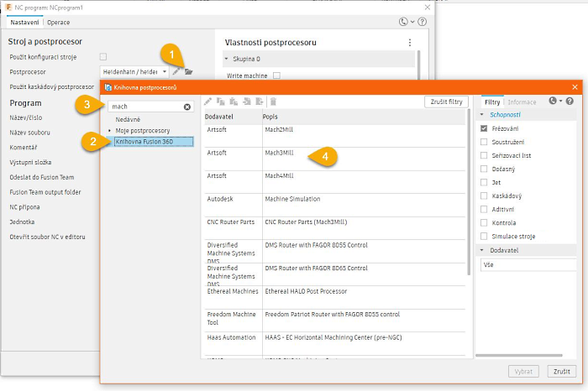Click the clock icon in NC program window
The image size is (588, 391).
point(403,22)
